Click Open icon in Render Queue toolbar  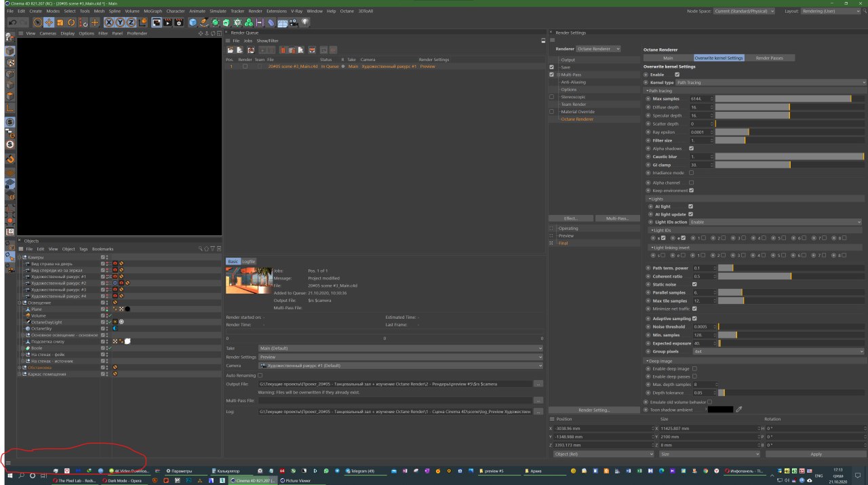click(231, 50)
